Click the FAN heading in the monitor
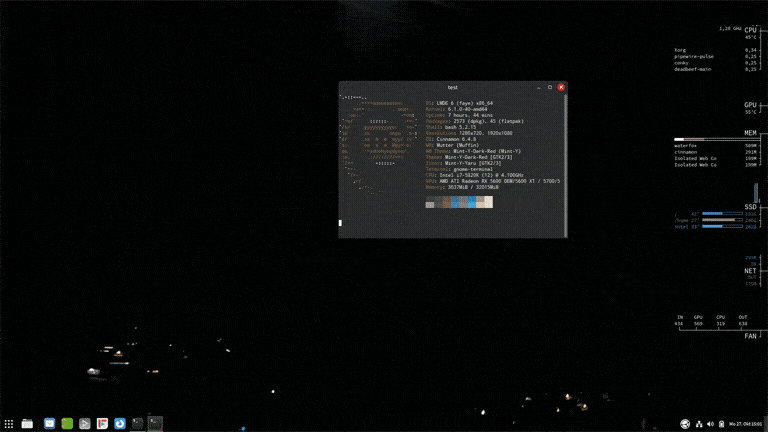 coord(750,336)
